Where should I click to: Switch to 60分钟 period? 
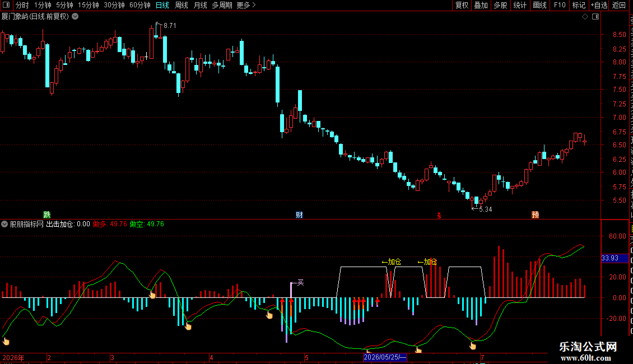pos(140,5)
